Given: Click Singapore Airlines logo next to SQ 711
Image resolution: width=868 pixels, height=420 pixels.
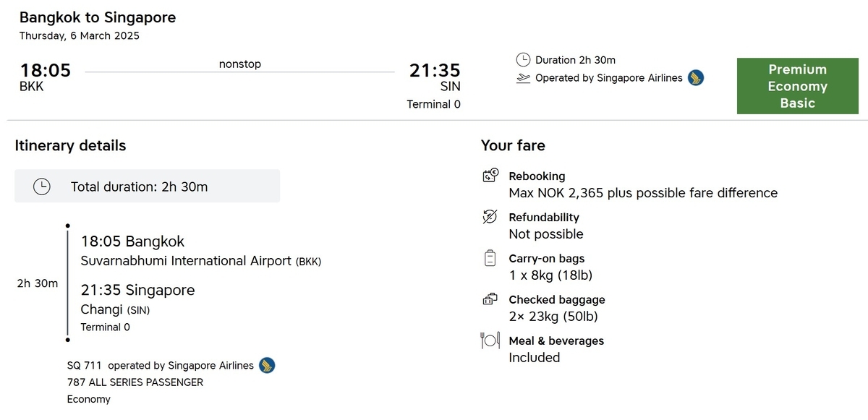Looking at the screenshot, I should coord(267,365).
